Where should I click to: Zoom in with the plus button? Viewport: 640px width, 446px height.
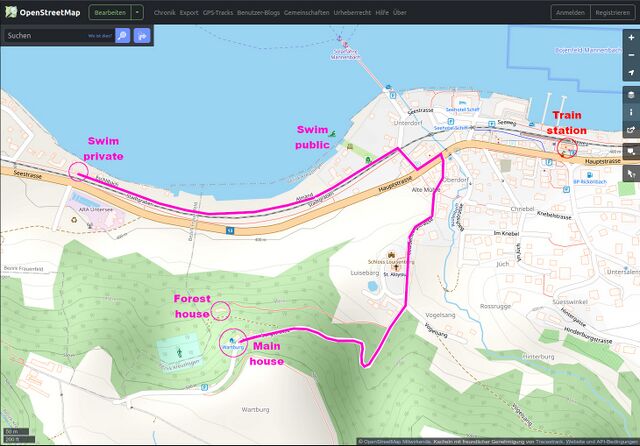pyautogui.click(x=630, y=38)
